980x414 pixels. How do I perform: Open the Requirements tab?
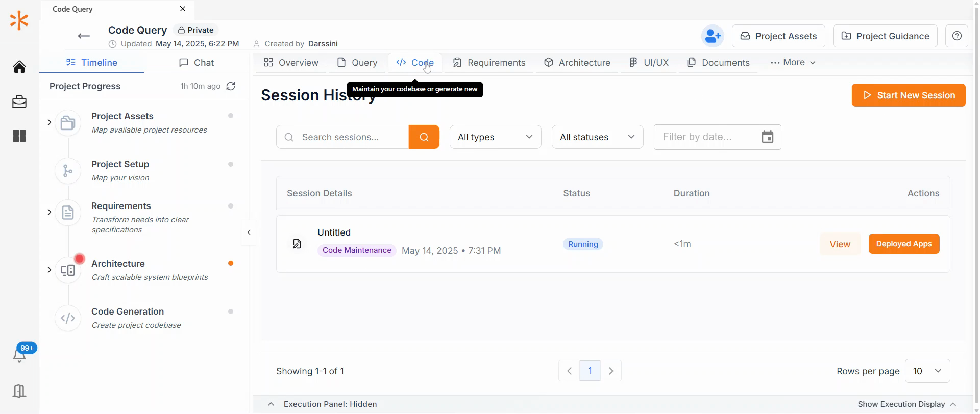tap(489, 63)
